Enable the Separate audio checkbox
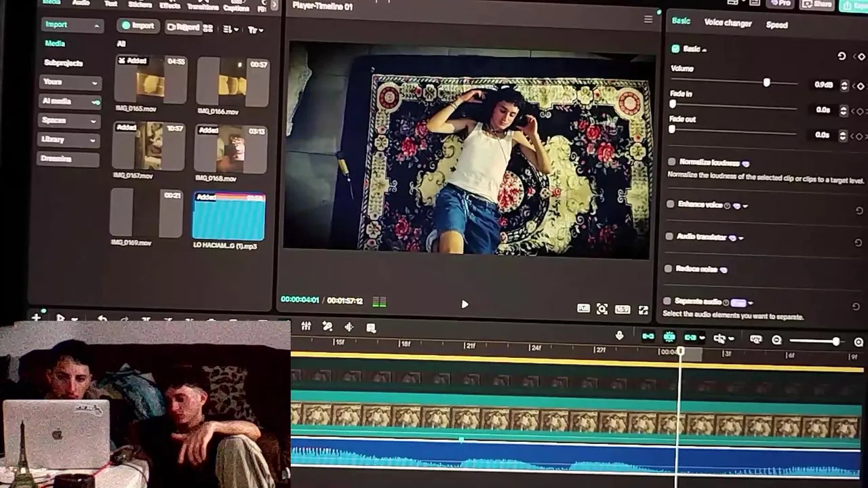The width and height of the screenshot is (868, 488). click(x=667, y=301)
